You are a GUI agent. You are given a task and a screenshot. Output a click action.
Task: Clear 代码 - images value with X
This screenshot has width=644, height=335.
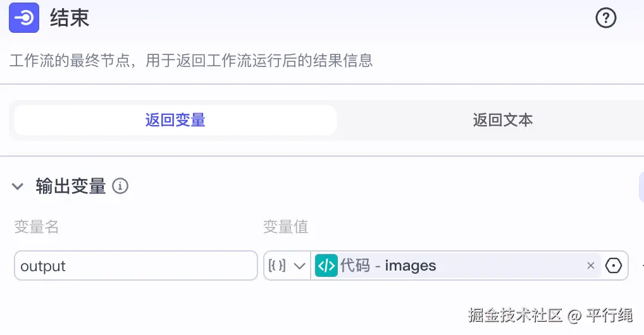[x=591, y=265]
